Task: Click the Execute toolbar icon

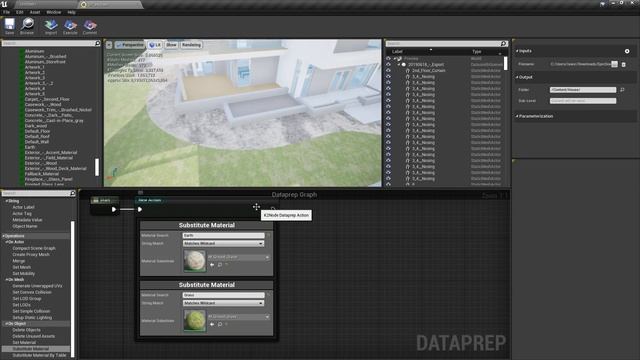Action: 70,25
